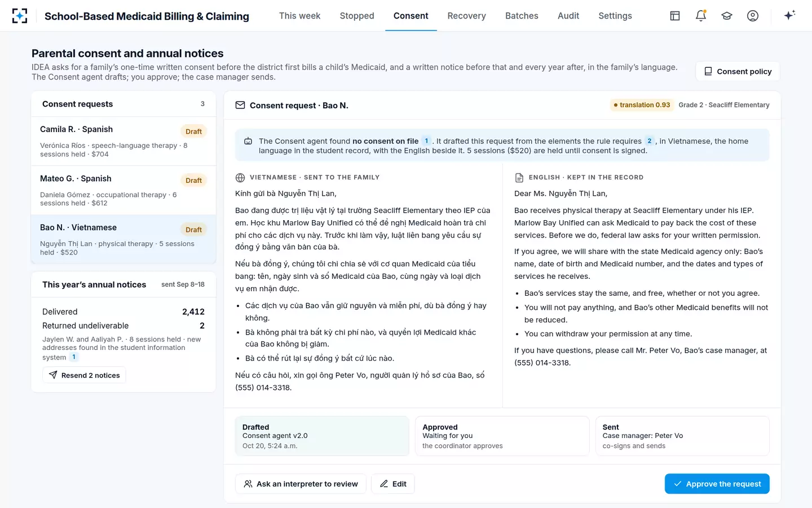Click the Consent requests count 3

(x=202, y=104)
